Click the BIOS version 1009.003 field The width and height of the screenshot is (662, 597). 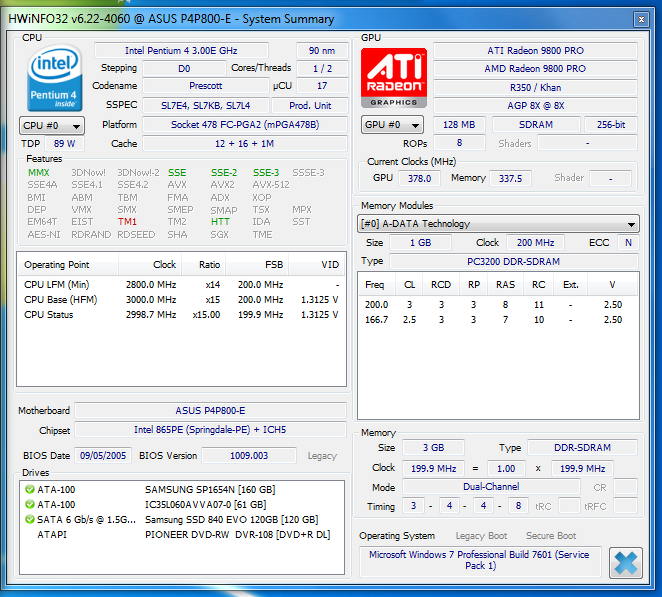(x=249, y=456)
